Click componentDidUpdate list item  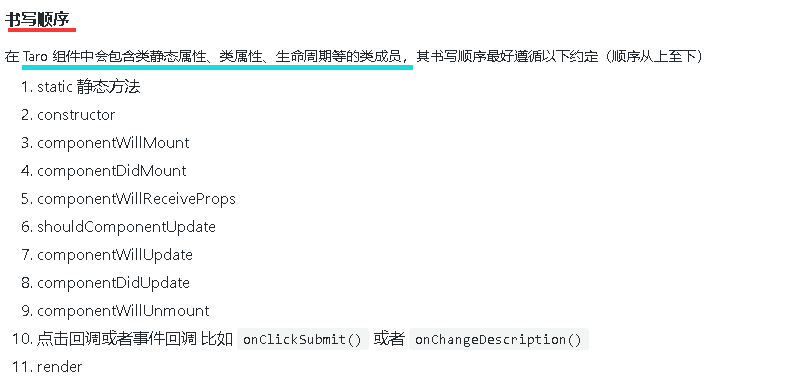[x=113, y=282]
